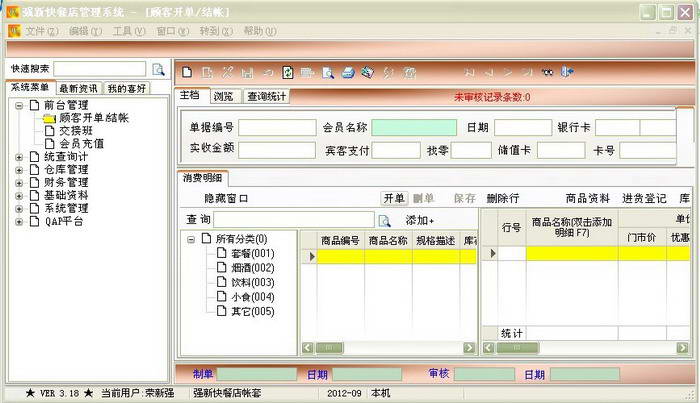Click the refresh document toolbar icon
700x403 pixels.
[288, 72]
